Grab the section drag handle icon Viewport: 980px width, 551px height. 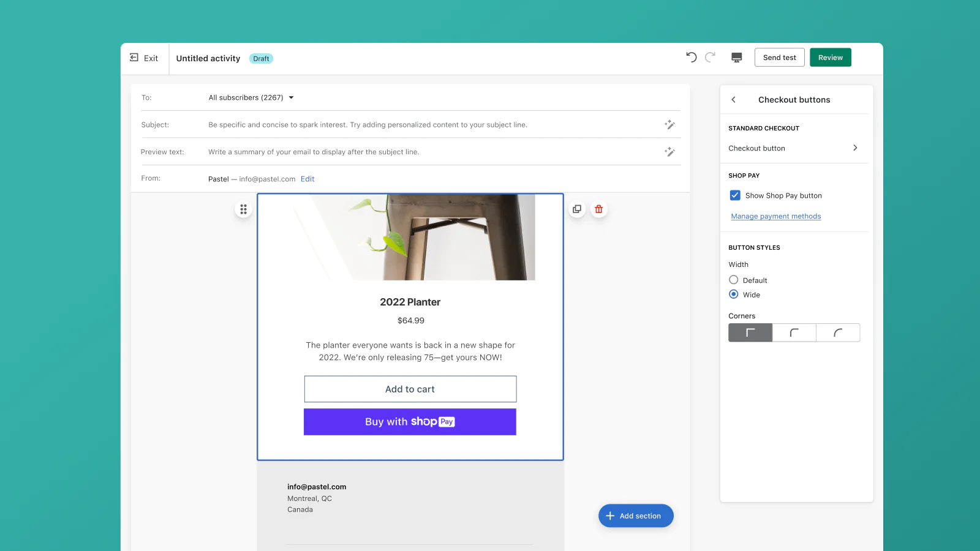pos(243,209)
